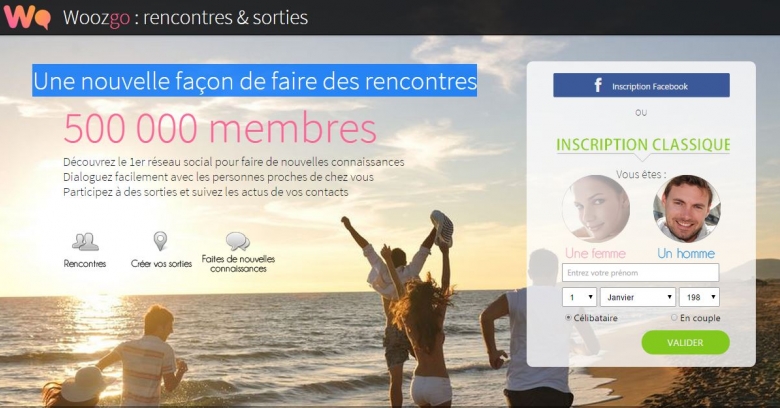Click the Un homme label
The height and width of the screenshot is (408, 780).
tap(686, 253)
